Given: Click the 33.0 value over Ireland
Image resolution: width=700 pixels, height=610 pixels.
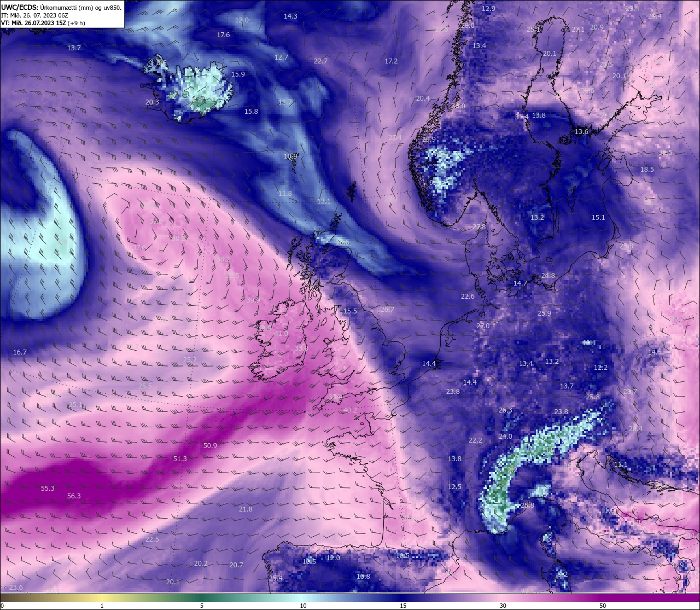Looking at the screenshot, I should 301,348.
